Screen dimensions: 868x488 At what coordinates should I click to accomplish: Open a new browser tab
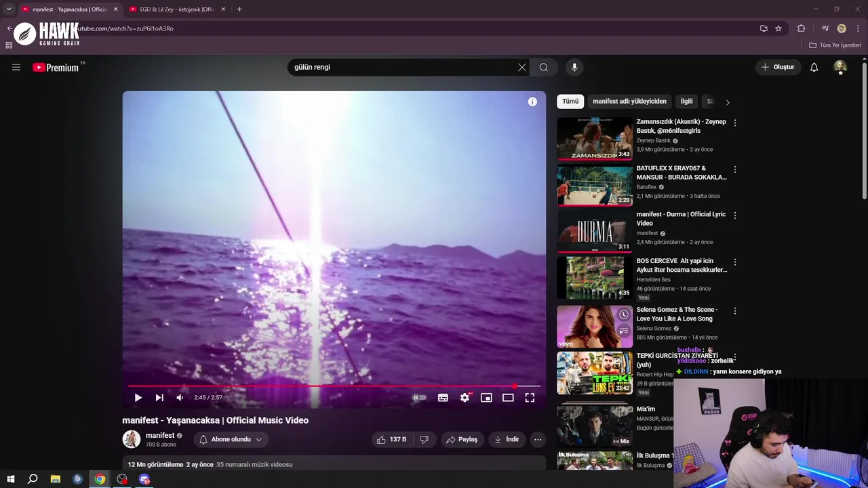tap(239, 9)
